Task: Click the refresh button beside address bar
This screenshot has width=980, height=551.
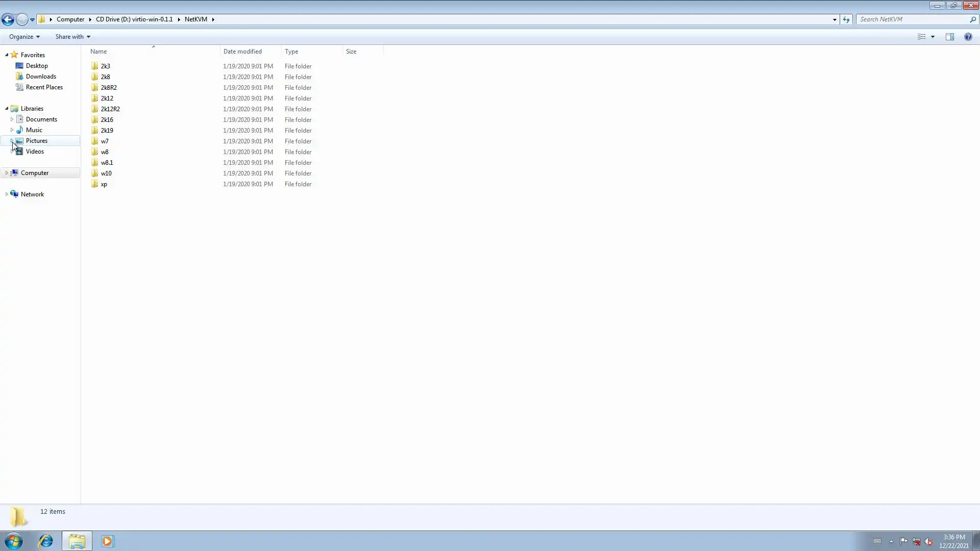Action: coord(846,19)
